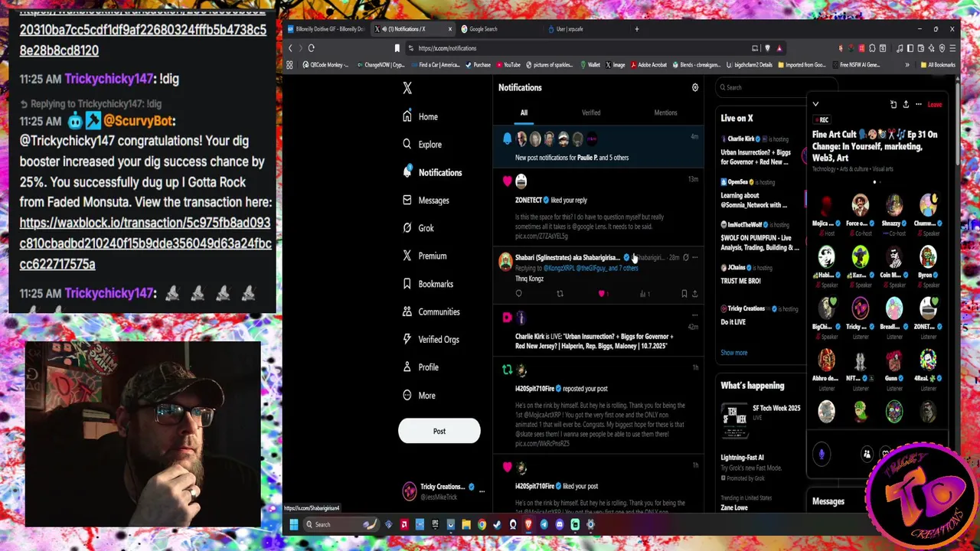Click the Shnazzy co-host avatar
The width and height of the screenshot is (980, 551).
(894, 205)
